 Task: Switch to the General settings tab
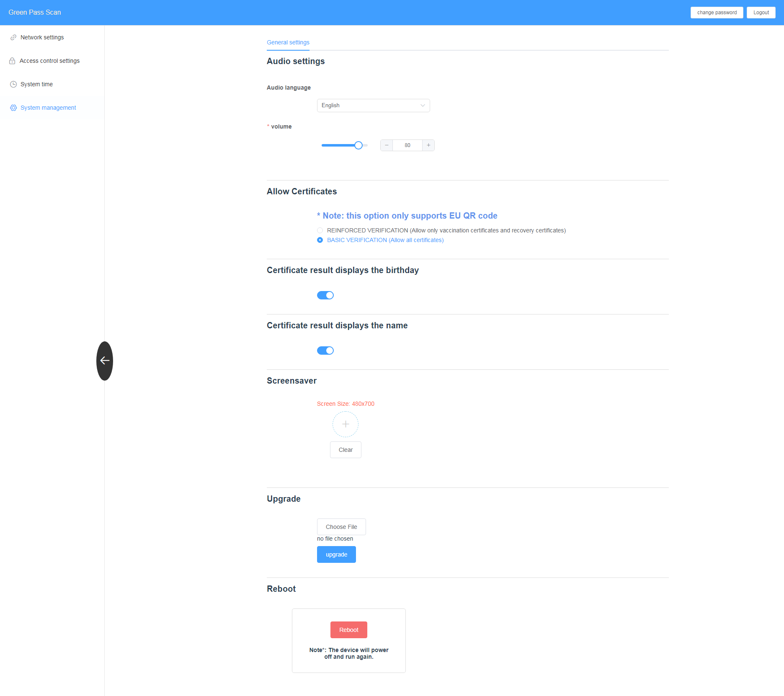pyautogui.click(x=288, y=42)
